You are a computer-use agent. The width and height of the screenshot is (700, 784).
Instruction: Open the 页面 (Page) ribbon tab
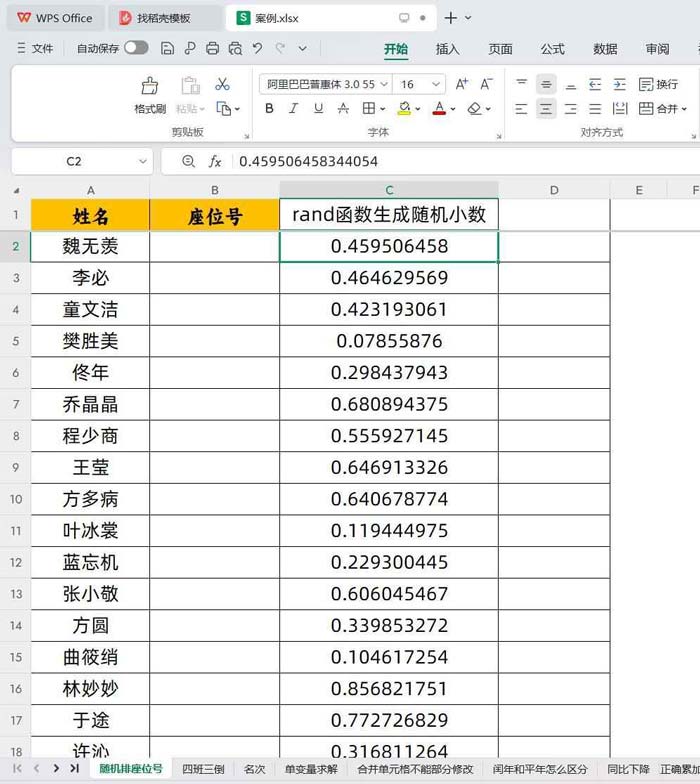point(500,48)
